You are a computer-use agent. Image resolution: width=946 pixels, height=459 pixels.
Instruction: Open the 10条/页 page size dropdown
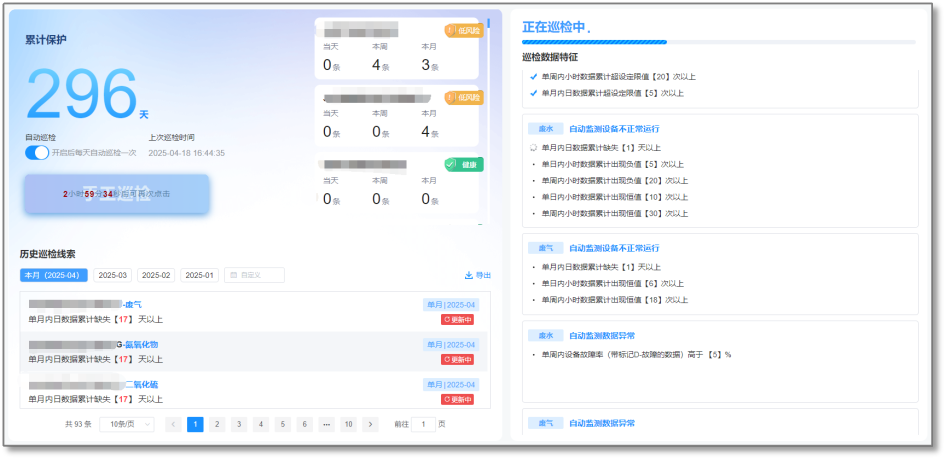pos(127,424)
